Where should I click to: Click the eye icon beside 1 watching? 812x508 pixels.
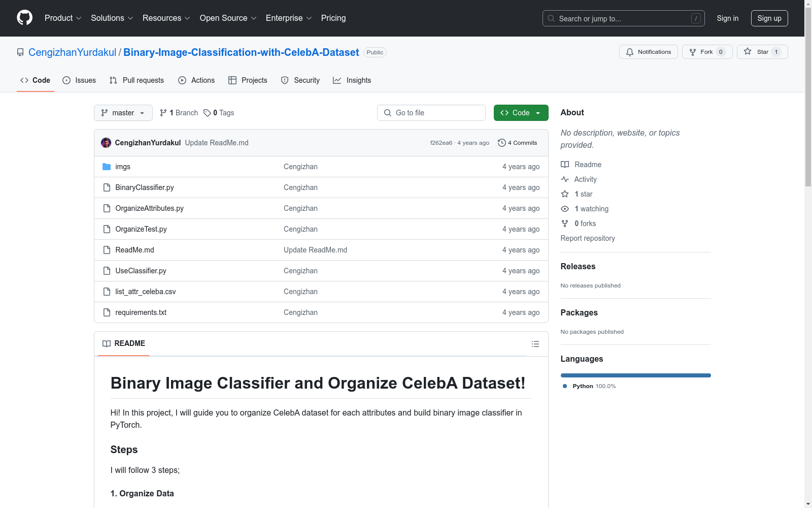click(x=565, y=209)
